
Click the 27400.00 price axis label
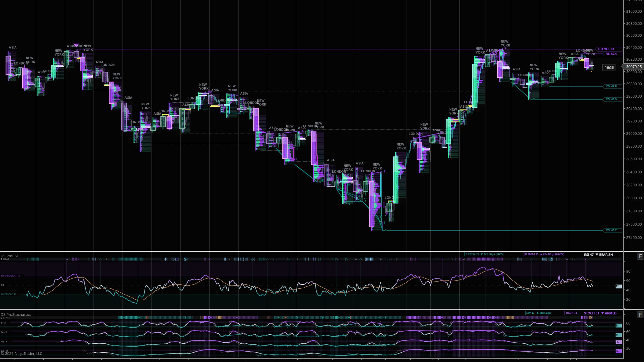coord(634,238)
